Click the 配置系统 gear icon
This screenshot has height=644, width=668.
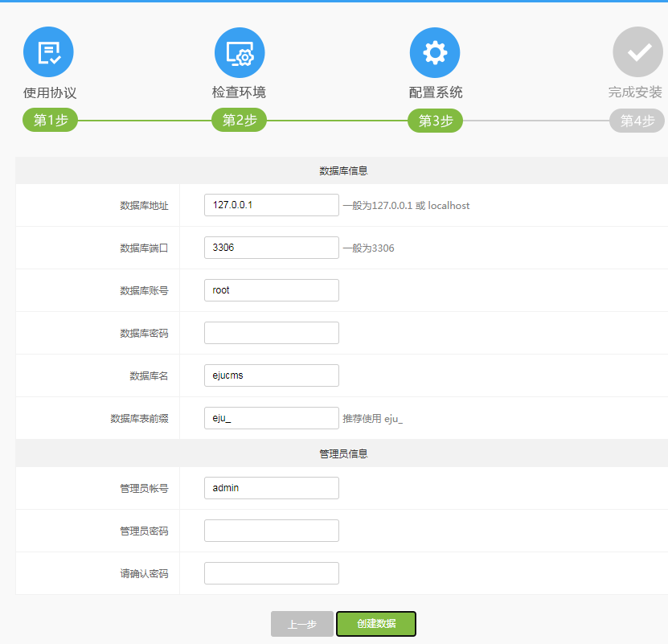435,52
